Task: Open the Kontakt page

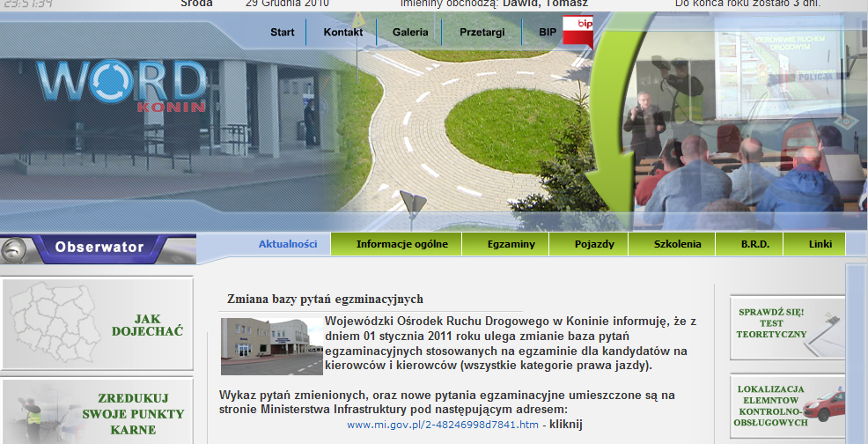Action: (343, 32)
